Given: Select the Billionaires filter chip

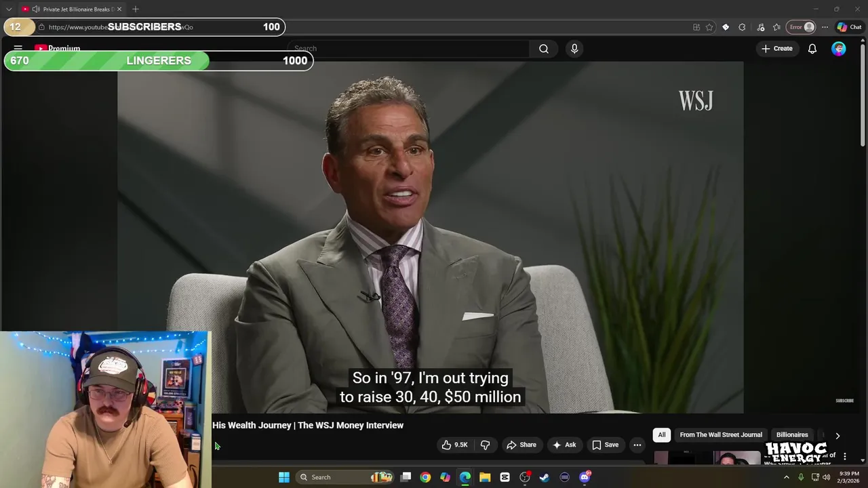Looking at the screenshot, I should (x=792, y=434).
